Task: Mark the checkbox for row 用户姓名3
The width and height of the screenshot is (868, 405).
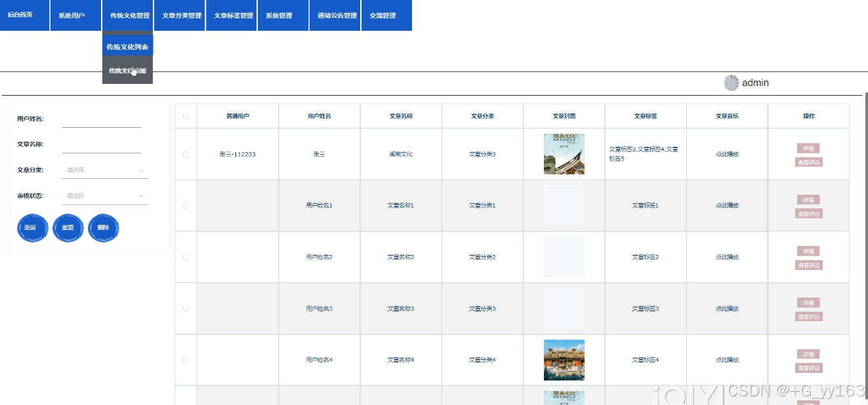Action: [x=186, y=308]
